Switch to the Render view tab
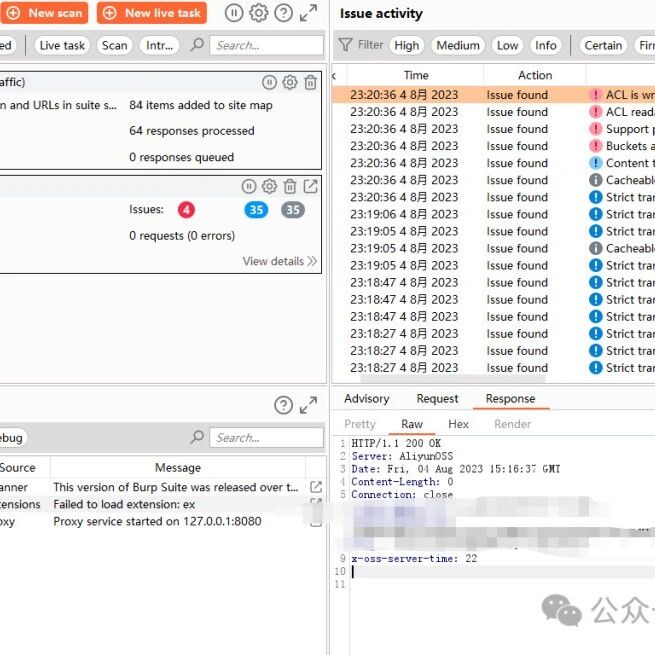 513,424
